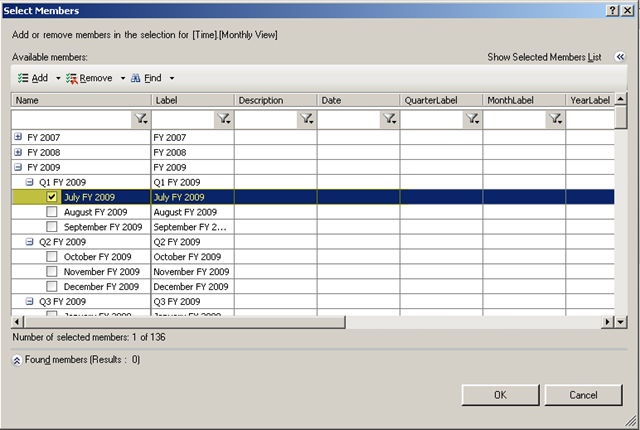
Task: Close the Select Members dialog
Action: 627,11
